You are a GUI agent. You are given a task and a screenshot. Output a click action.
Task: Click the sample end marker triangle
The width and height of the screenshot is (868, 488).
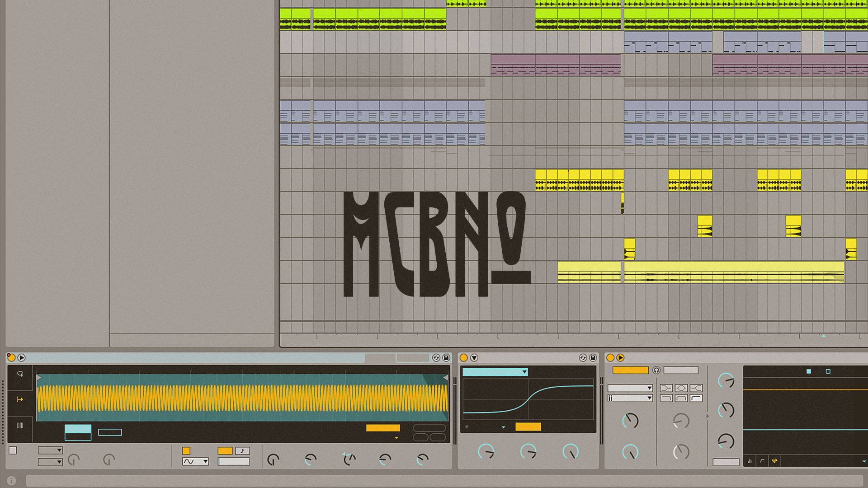(x=445, y=377)
